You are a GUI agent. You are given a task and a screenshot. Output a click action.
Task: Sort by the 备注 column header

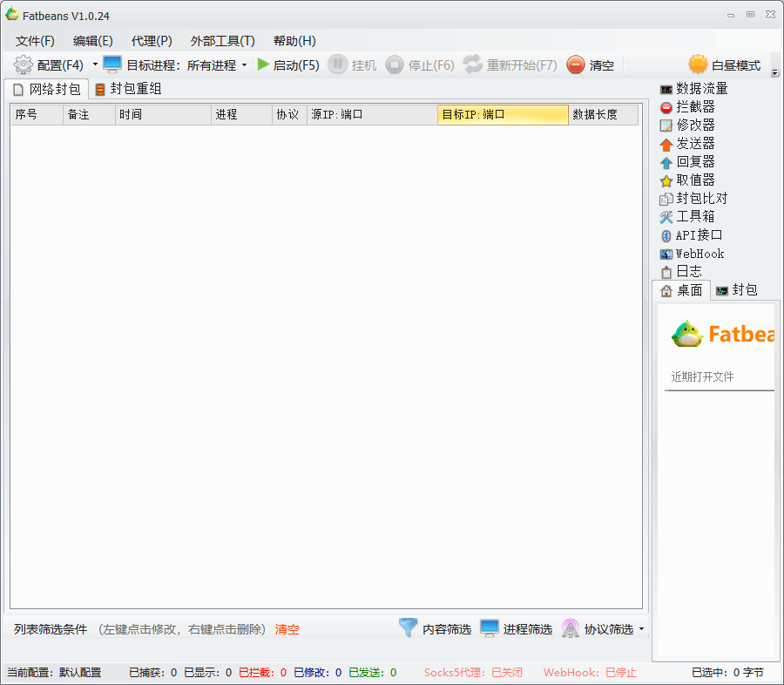coord(89,114)
